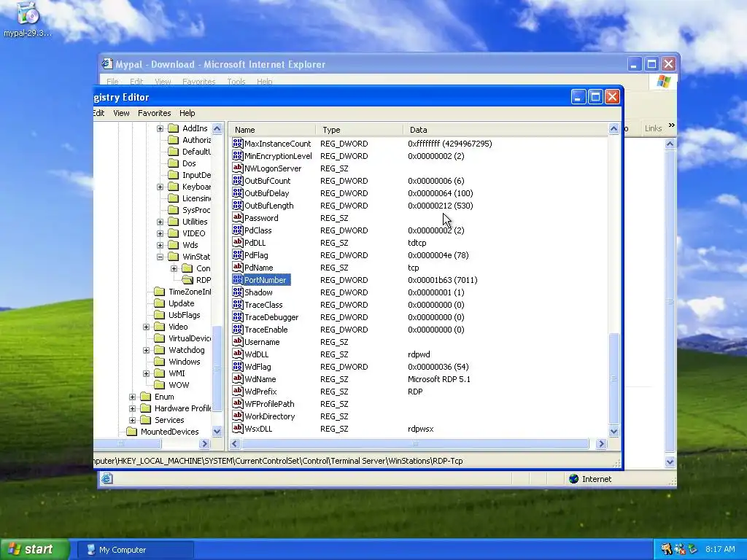
Task: Select the NWLogonServer string value icon
Action: click(x=237, y=168)
